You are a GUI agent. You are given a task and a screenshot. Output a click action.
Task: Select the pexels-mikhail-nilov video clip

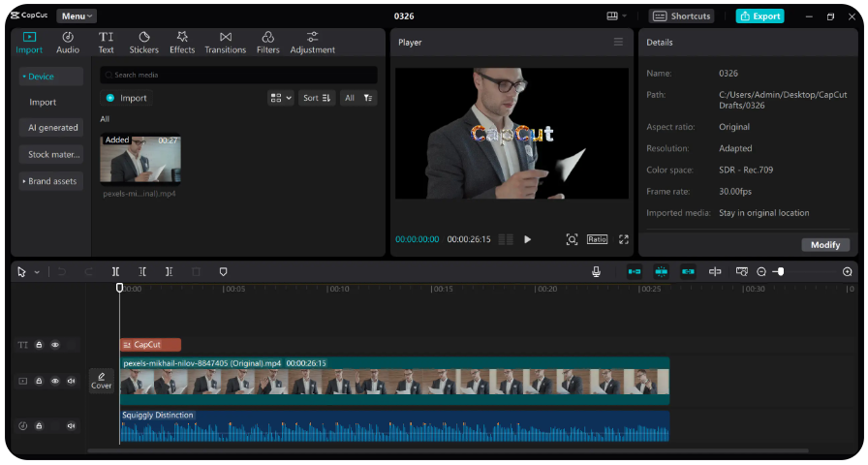tap(394, 381)
